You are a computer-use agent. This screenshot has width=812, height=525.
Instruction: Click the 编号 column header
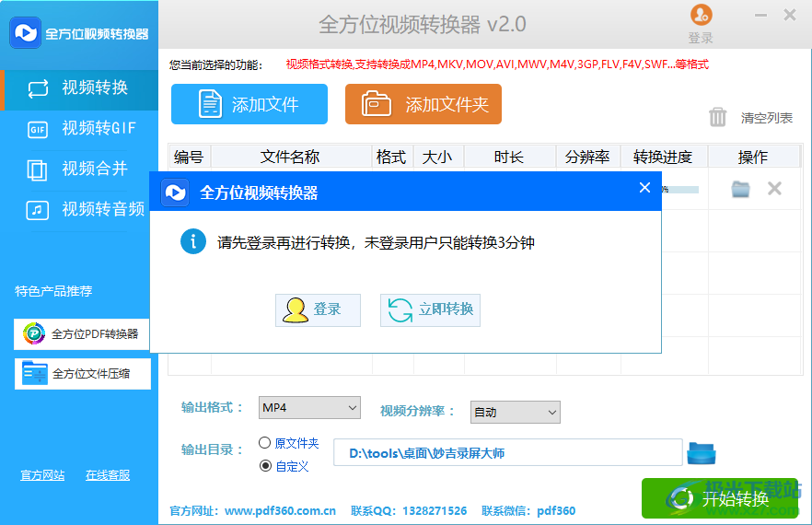[x=190, y=157]
